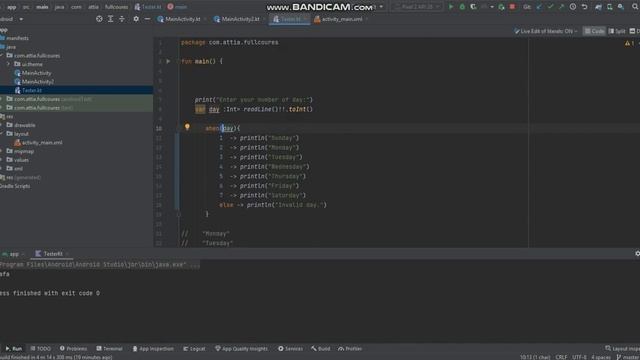The width and height of the screenshot is (640, 360).
Task: Show Git history clock icon
Action: pyautogui.click(x=573, y=7)
